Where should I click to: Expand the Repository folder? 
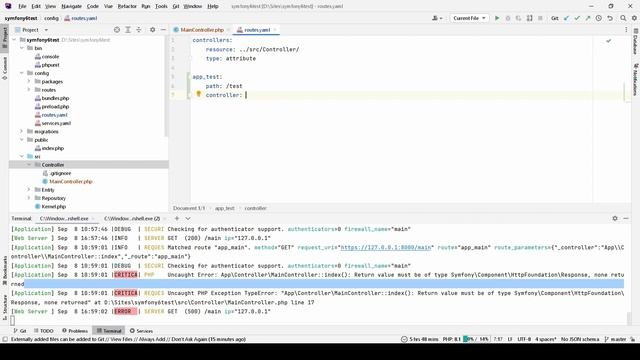pyautogui.click(x=29, y=198)
